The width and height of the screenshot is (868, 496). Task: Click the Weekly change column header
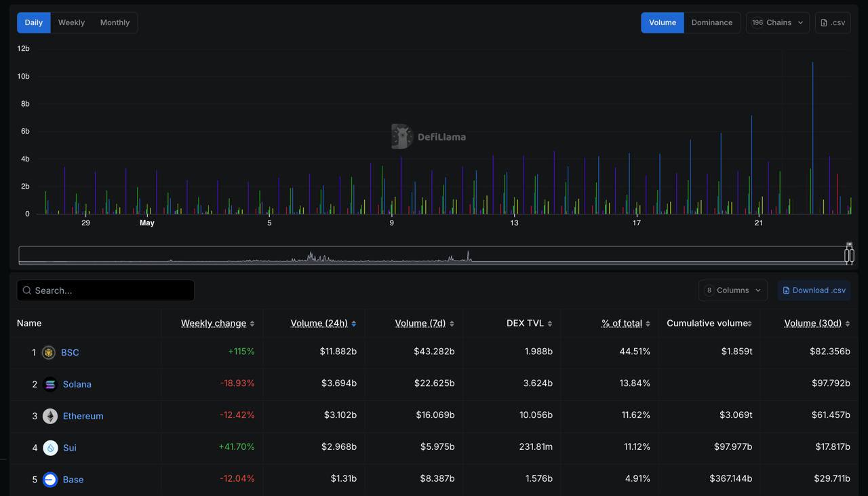tap(214, 323)
